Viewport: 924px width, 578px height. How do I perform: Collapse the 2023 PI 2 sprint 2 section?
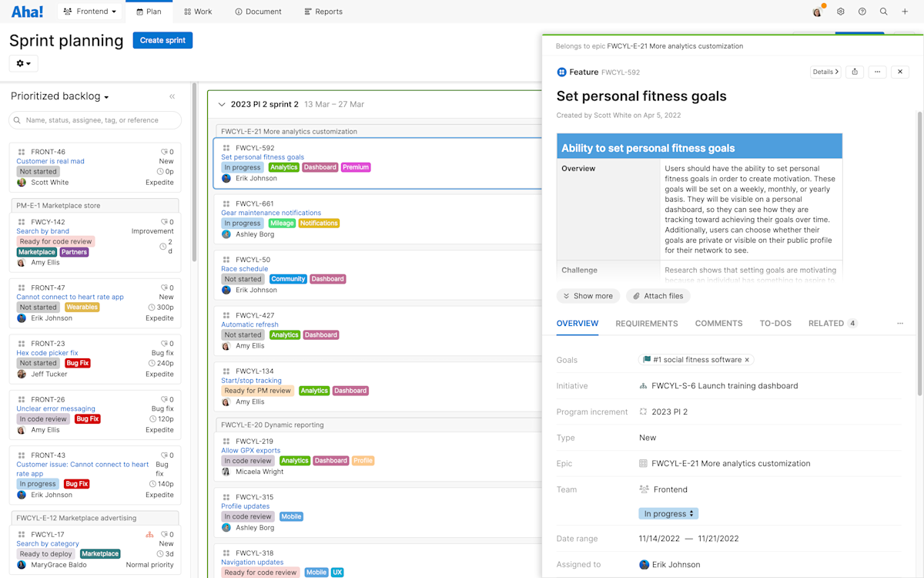coord(222,103)
